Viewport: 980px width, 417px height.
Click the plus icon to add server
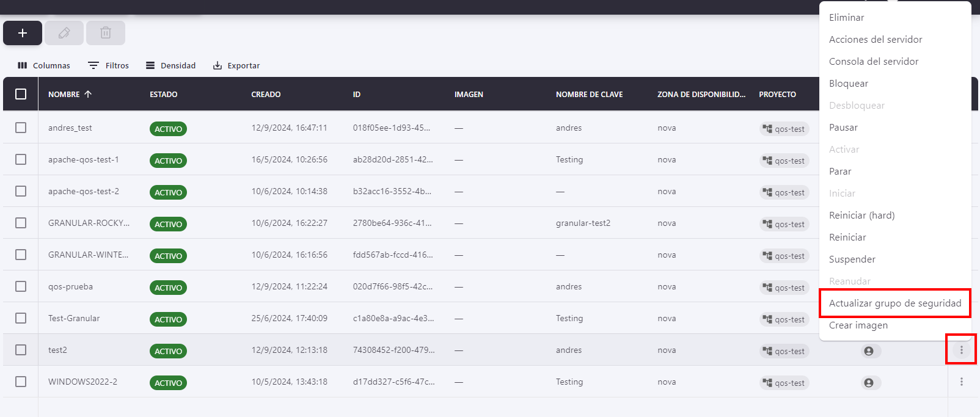[23, 33]
